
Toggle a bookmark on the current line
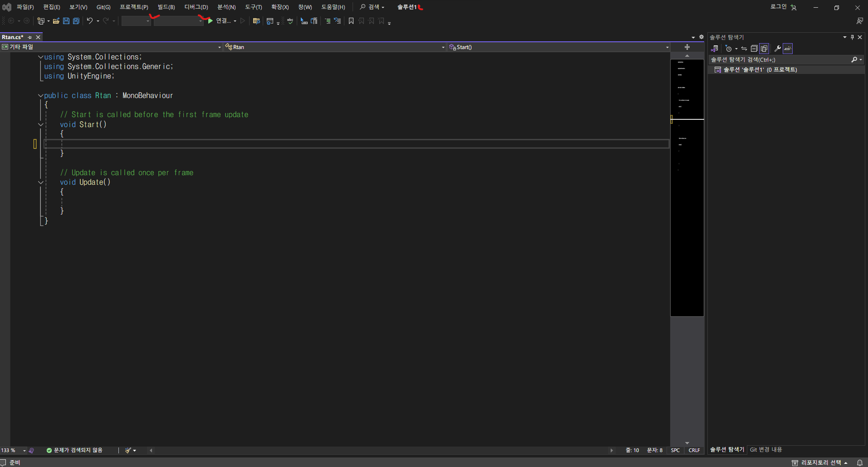click(x=351, y=21)
